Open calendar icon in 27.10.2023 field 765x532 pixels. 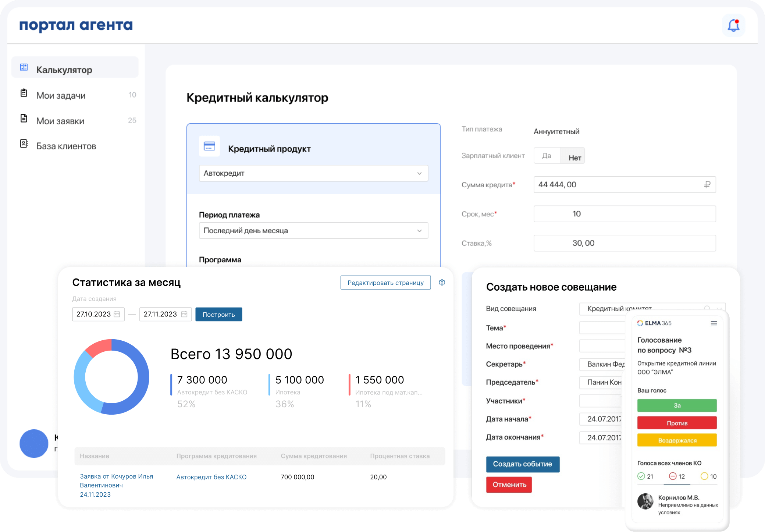tap(117, 314)
